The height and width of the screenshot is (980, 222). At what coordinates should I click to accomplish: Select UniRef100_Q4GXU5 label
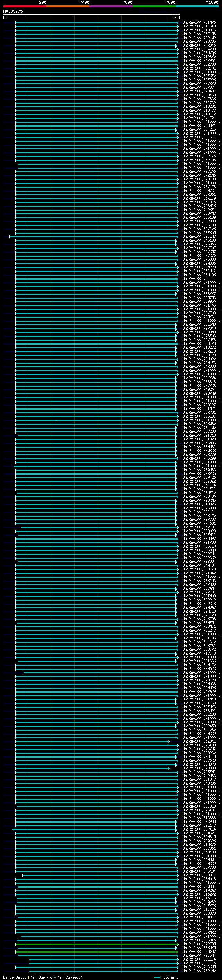click(x=199, y=967)
